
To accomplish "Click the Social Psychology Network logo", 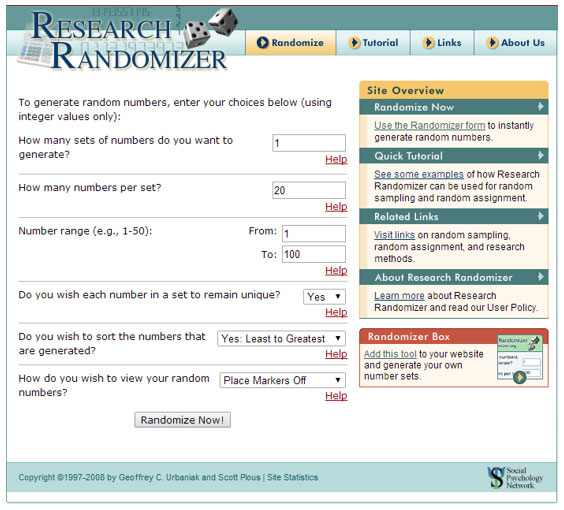I will (x=515, y=478).
